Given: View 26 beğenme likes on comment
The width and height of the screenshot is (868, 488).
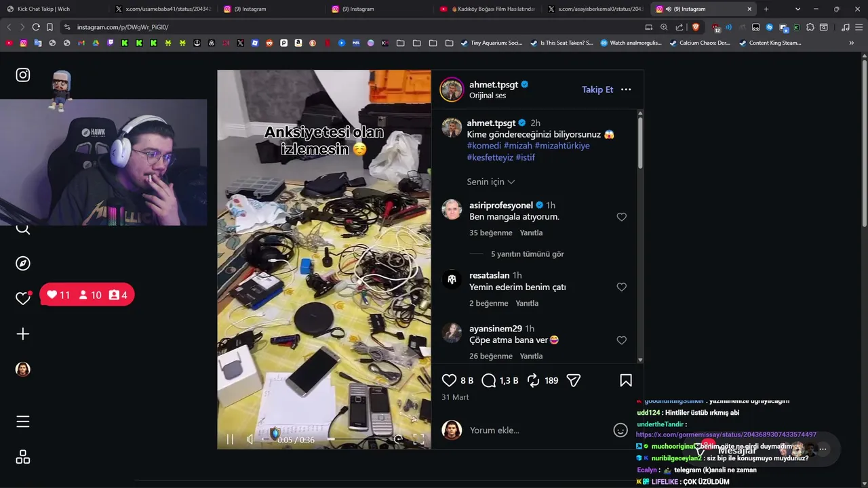Looking at the screenshot, I should (x=491, y=356).
